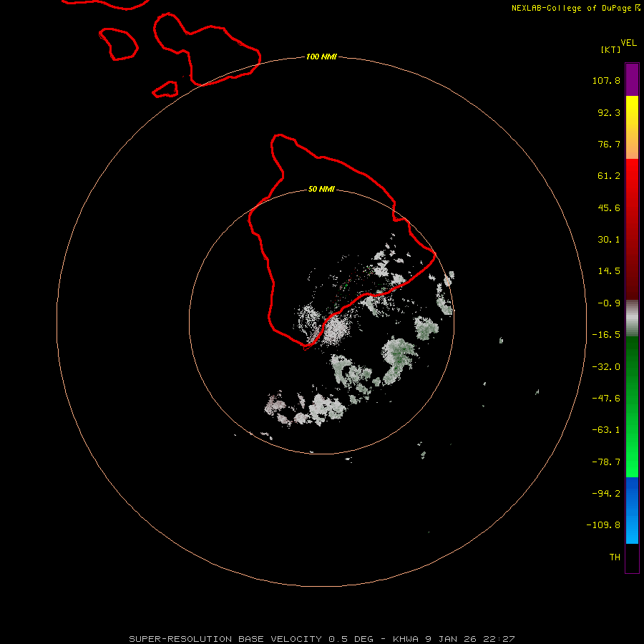
Task: Click the -47.6 velocity scale value
Action: point(606,399)
